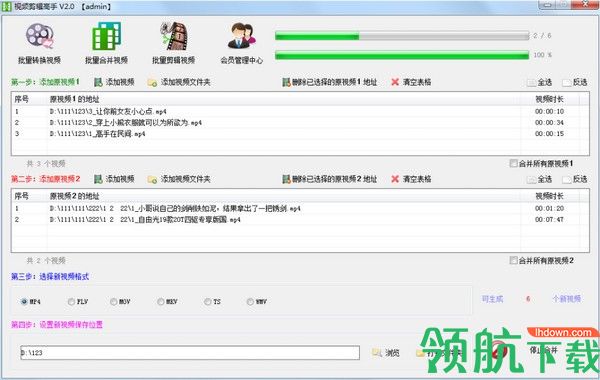
Task: Select the MOV format radio button
Action: (114, 302)
